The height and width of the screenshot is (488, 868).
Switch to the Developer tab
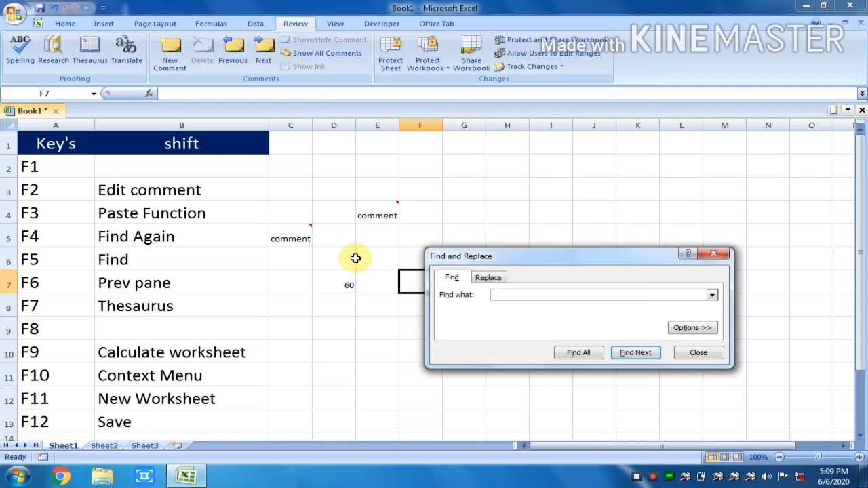click(382, 24)
